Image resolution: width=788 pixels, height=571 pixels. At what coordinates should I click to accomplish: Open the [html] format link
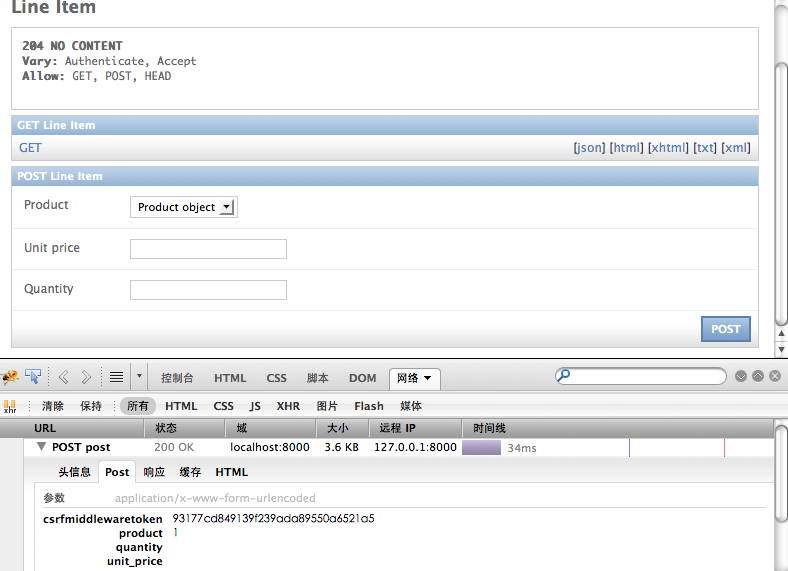click(626, 148)
